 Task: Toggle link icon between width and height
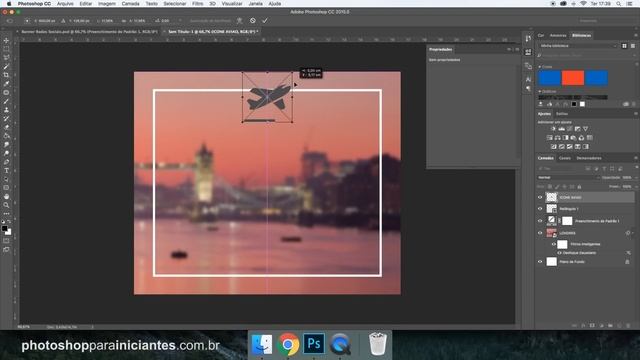pos(124,20)
